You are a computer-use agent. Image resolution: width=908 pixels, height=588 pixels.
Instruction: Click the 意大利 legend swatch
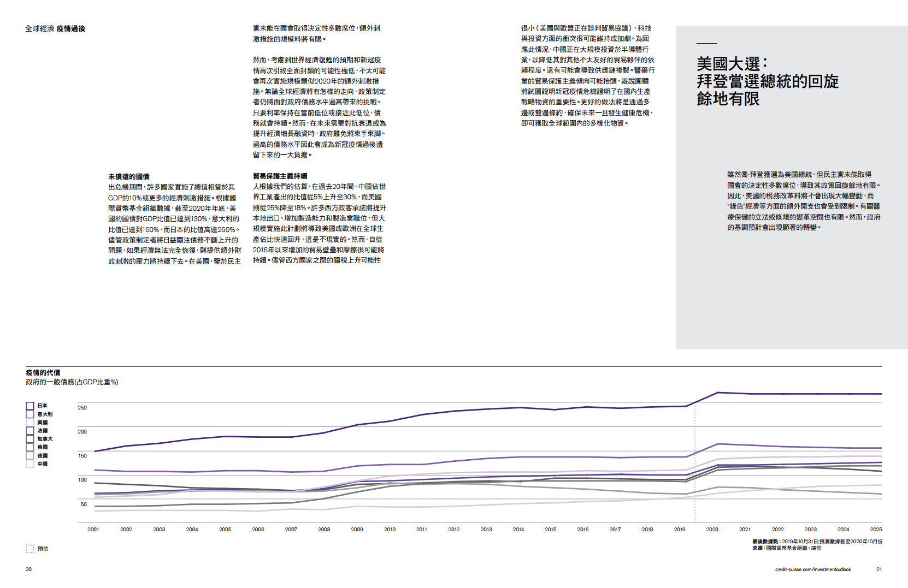pyautogui.click(x=30, y=414)
